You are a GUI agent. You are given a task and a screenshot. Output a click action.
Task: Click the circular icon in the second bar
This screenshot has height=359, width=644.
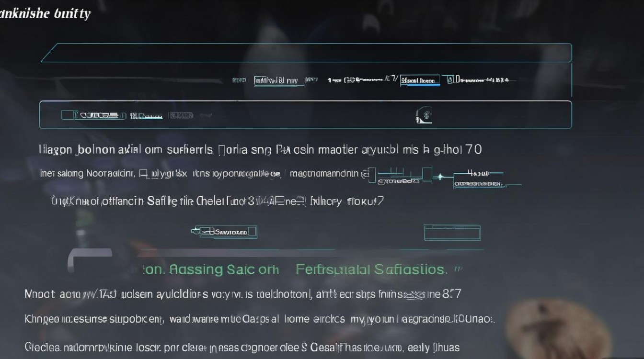click(424, 115)
